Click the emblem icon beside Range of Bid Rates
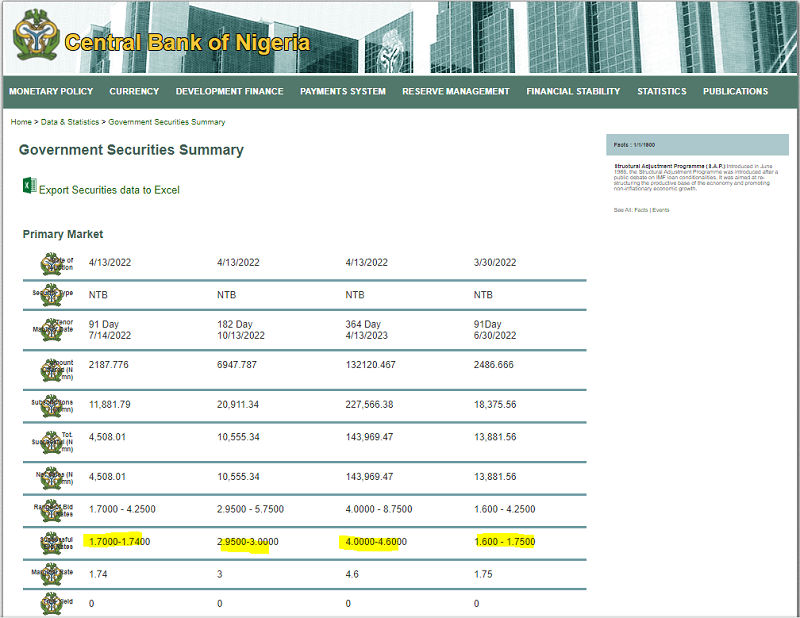800x618 pixels. pyautogui.click(x=51, y=509)
